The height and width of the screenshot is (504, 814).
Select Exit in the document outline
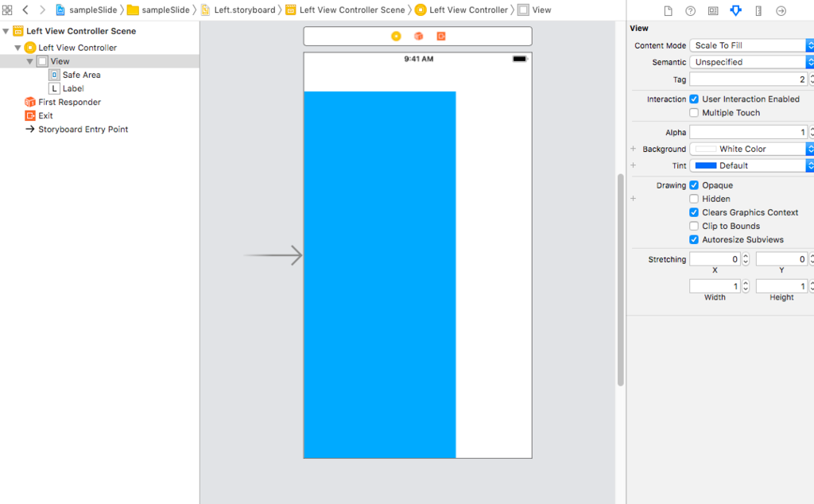[45, 116]
